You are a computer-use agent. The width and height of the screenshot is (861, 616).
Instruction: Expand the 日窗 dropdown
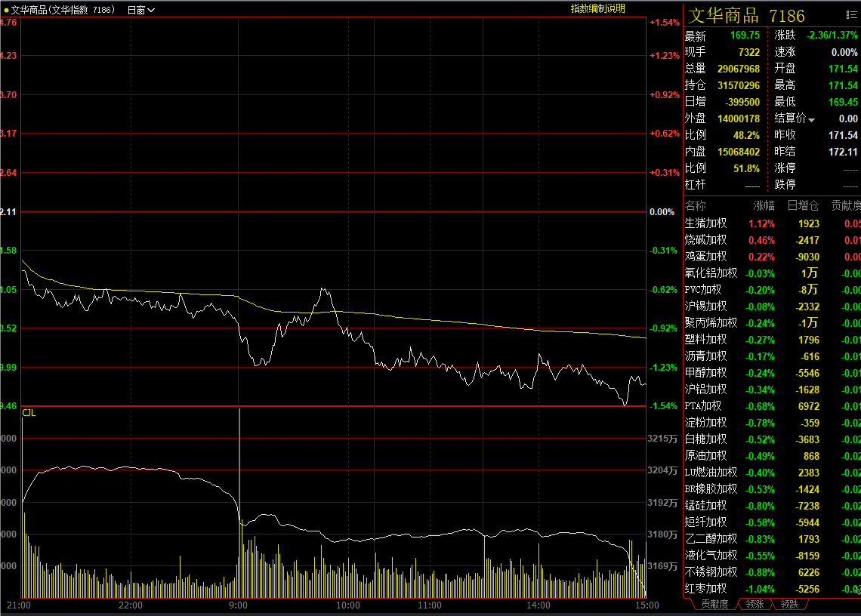pos(141,10)
